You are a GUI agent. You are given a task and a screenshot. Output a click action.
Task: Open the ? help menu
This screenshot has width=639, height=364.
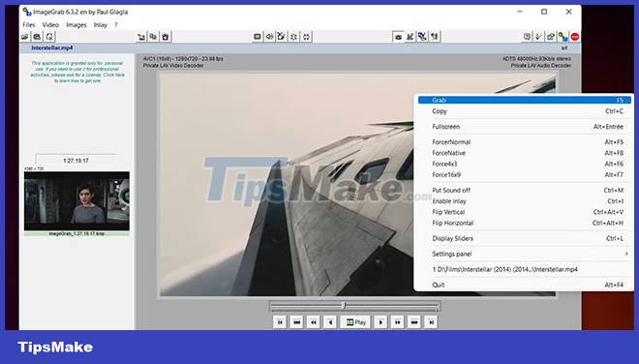tap(116, 25)
